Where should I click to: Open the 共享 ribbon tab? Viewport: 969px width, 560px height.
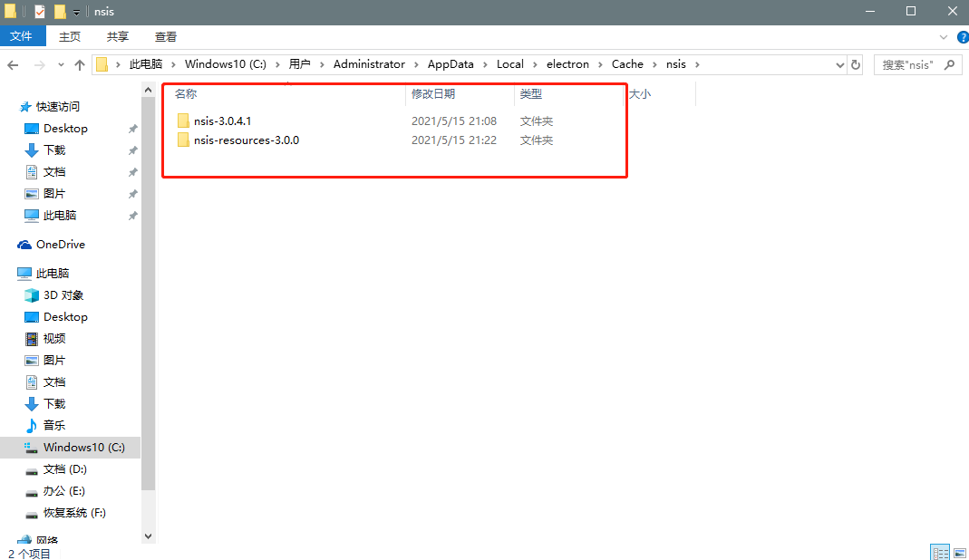116,36
